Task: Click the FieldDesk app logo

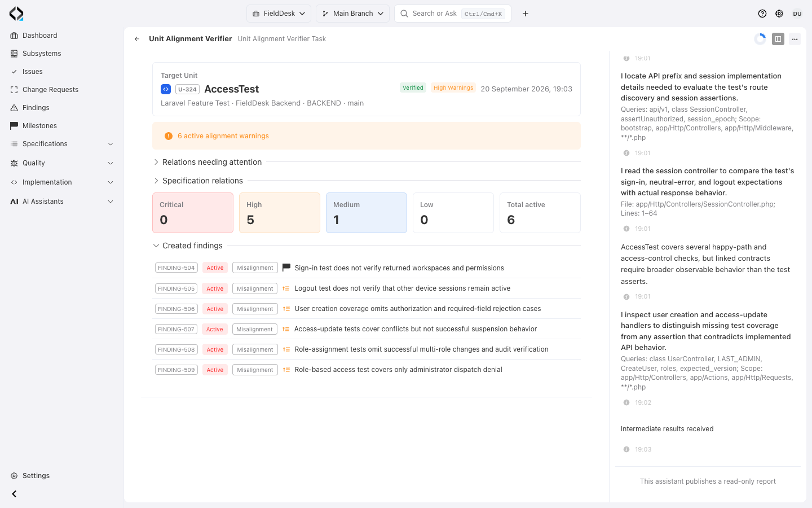Action: point(16,14)
